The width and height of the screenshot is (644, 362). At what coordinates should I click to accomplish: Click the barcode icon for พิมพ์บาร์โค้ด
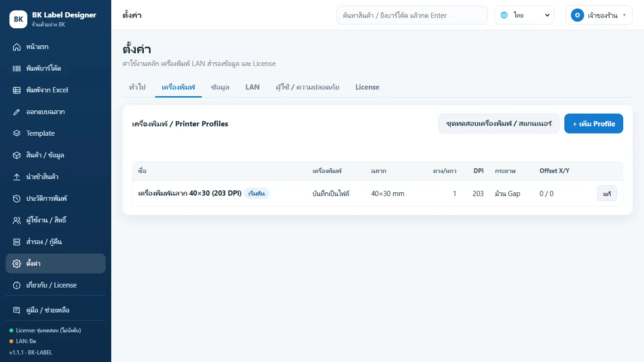(x=17, y=68)
